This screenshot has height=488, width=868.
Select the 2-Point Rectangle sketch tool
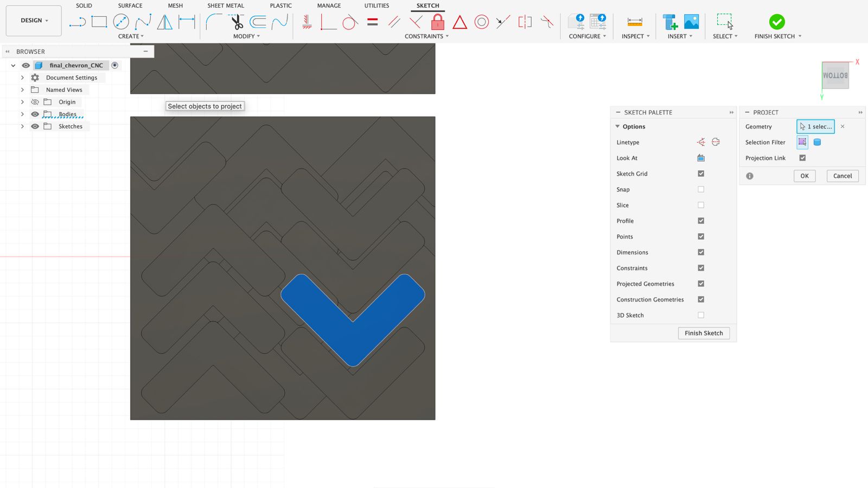point(99,22)
